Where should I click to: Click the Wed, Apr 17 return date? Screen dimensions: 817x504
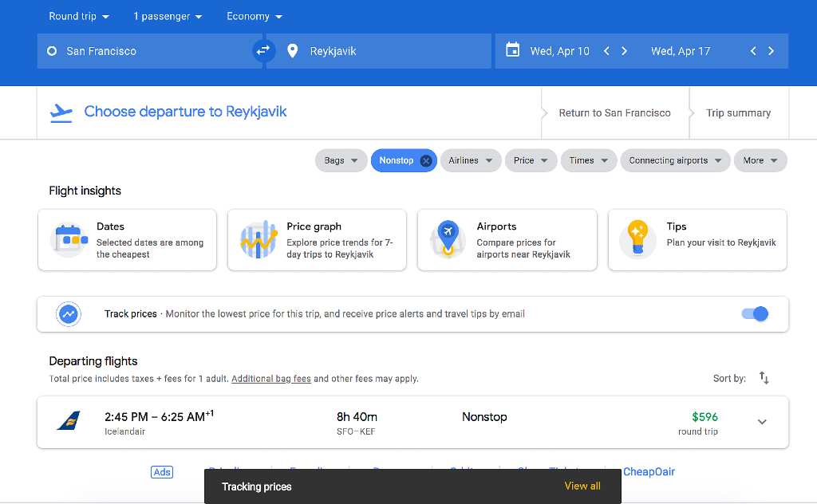[681, 51]
